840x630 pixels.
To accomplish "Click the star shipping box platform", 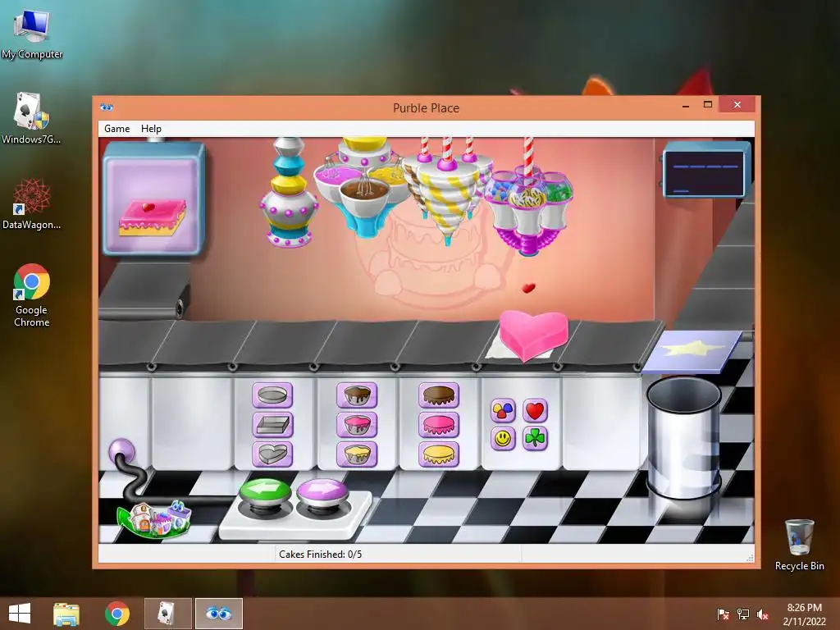I will click(x=691, y=351).
